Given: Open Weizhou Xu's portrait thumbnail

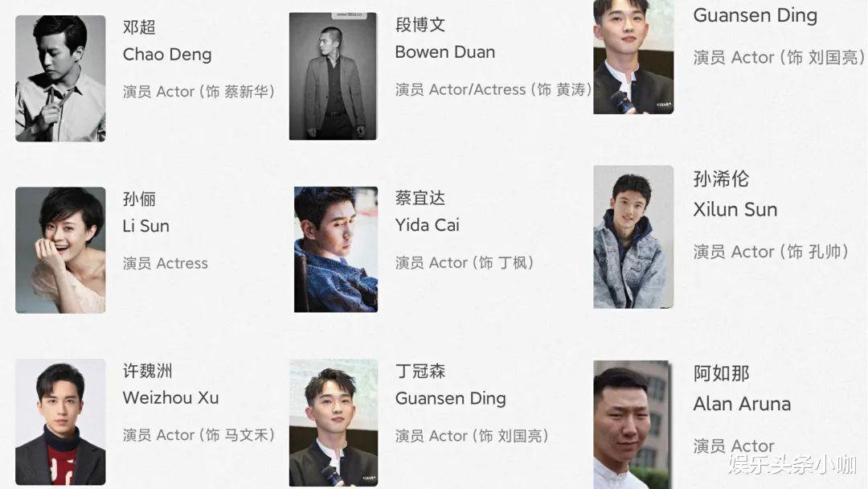Looking at the screenshot, I should (x=60, y=422).
